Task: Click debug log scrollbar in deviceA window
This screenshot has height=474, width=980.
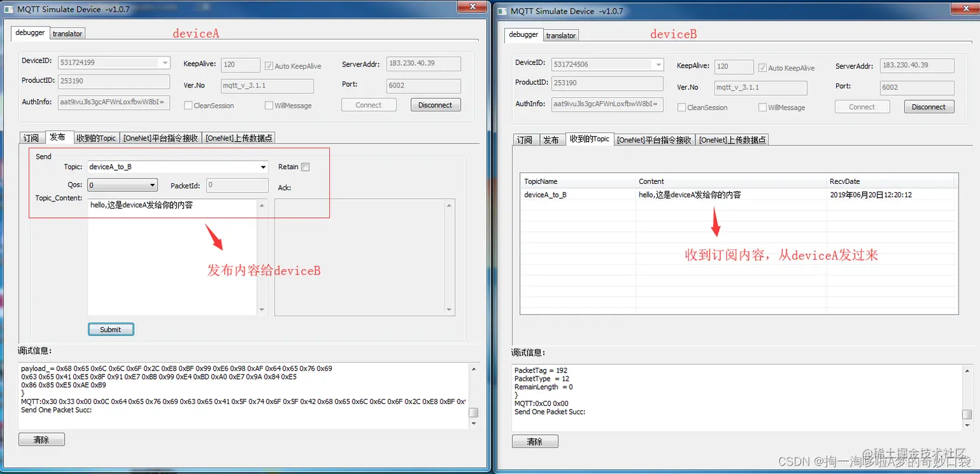Action: (x=474, y=396)
